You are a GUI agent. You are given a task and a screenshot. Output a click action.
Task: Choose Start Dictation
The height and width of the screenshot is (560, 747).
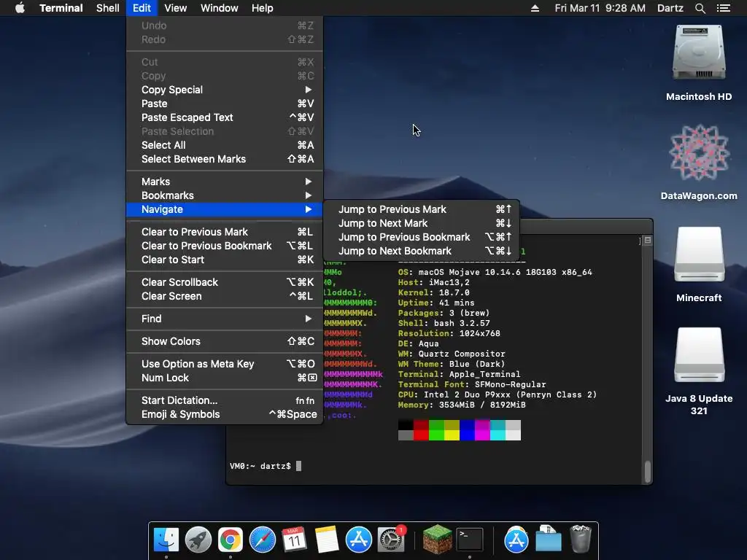pyautogui.click(x=225, y=400)
